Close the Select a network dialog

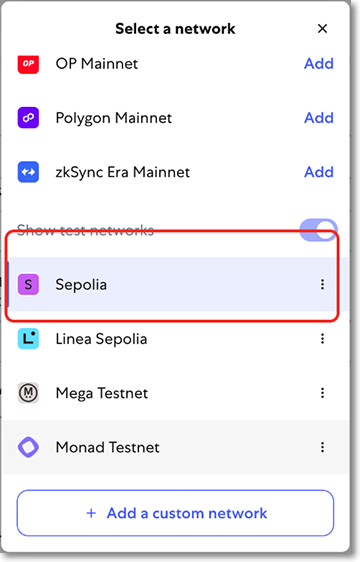pos(322,29)
